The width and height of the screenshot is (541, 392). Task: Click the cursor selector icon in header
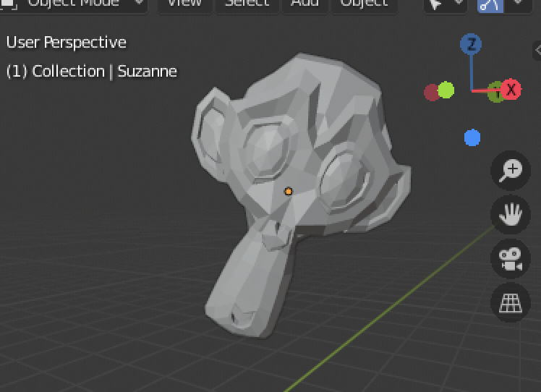436,4
